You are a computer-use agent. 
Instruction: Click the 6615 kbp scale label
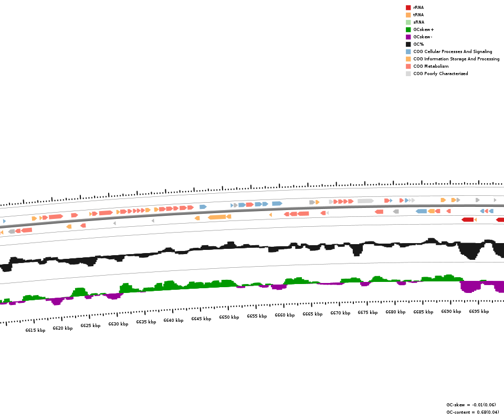(35, 330)
